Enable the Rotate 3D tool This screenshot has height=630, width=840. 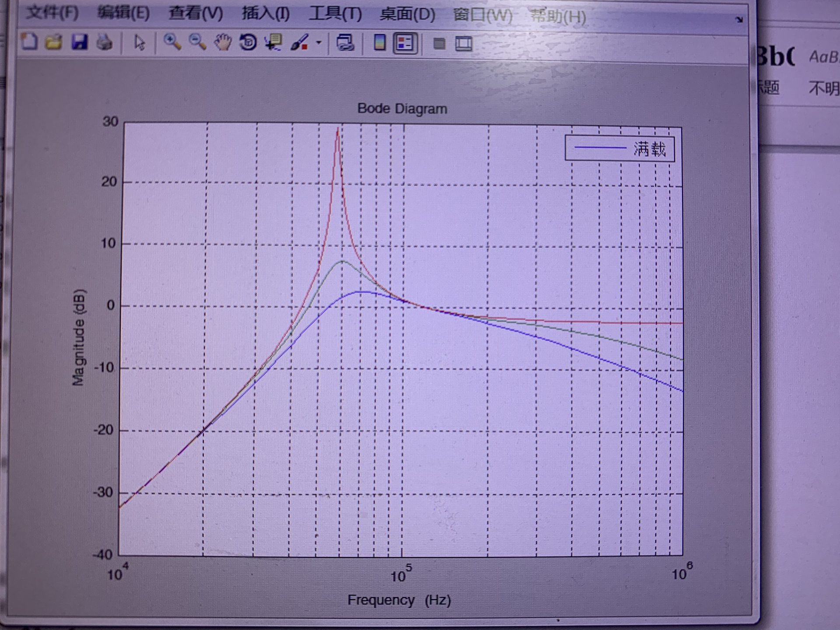coord(248,43)
